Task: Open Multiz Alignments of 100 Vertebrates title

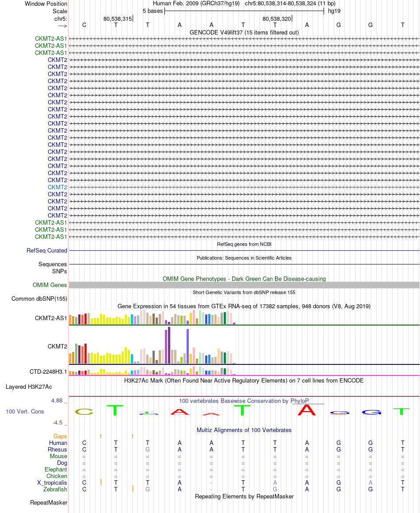Action: 244,430
